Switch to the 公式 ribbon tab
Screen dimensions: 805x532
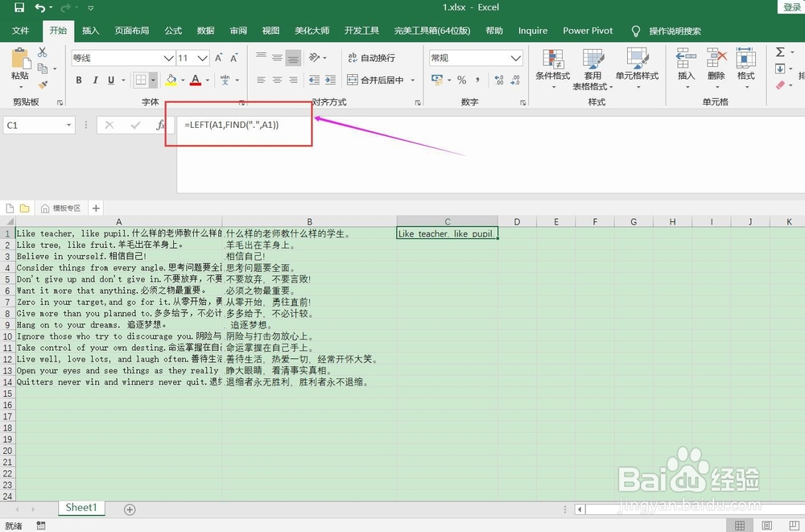[172, 31]
